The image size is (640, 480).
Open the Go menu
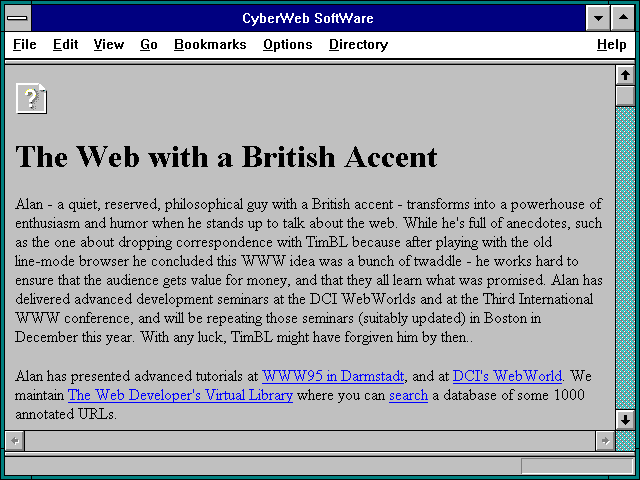149,44
